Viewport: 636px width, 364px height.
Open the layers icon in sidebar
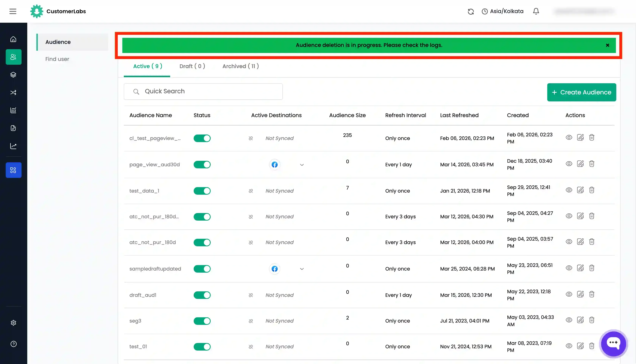coord(13,75)
